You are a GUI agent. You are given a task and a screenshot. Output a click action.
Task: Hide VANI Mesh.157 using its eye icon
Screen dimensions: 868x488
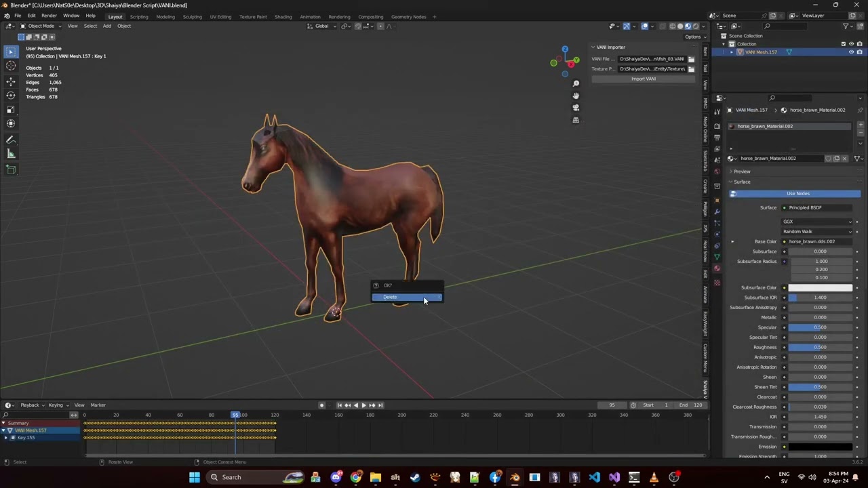coord(851,52)
